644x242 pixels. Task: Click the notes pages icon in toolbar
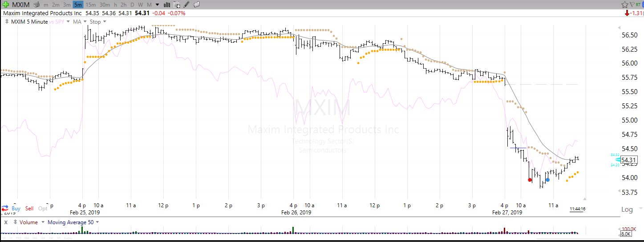point(196,4)
